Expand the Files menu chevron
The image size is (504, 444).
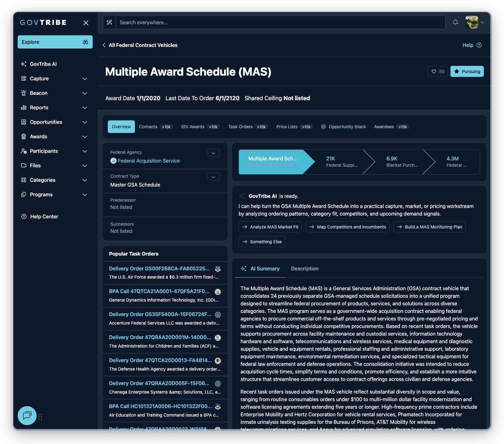coord(85,165)
